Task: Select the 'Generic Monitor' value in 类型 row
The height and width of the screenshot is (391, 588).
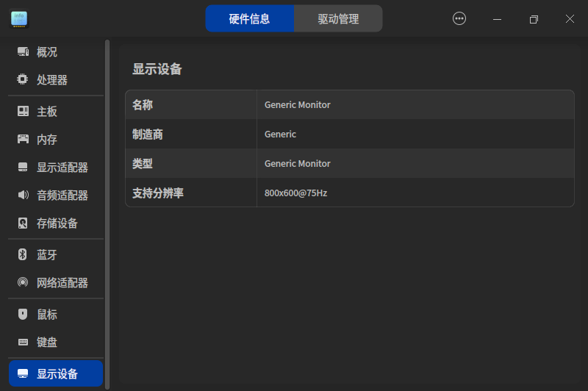Action: [298, 163]
